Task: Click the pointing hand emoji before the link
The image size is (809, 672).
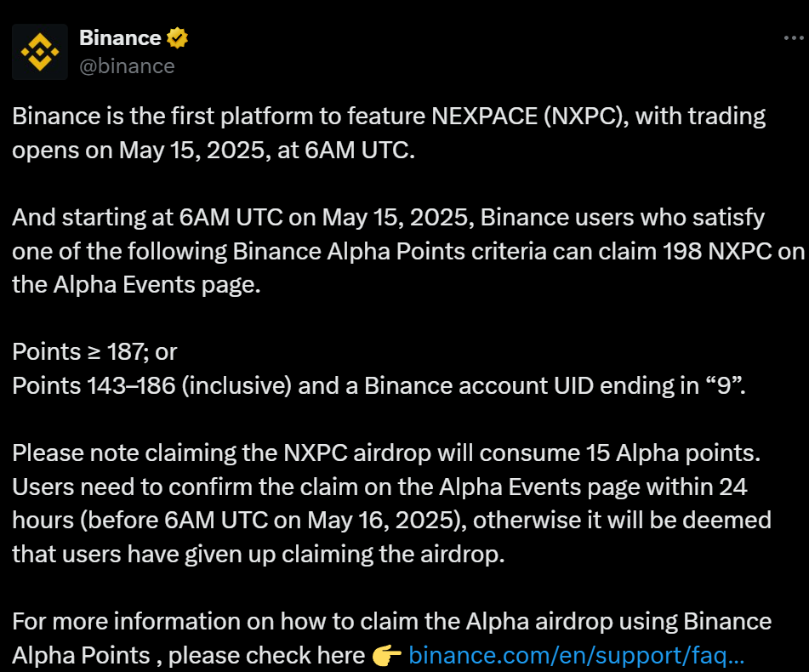Action: click(386, 656)
